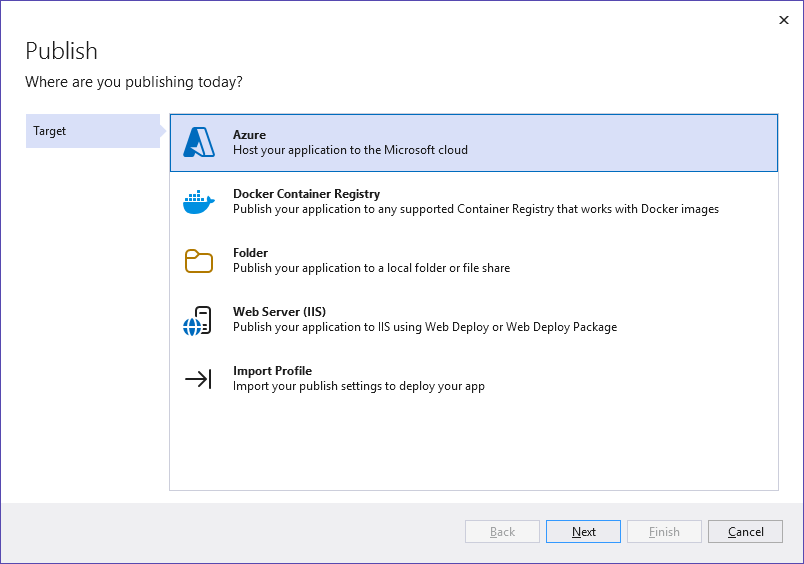Click the Next button
804x564 pixels.
584,532
